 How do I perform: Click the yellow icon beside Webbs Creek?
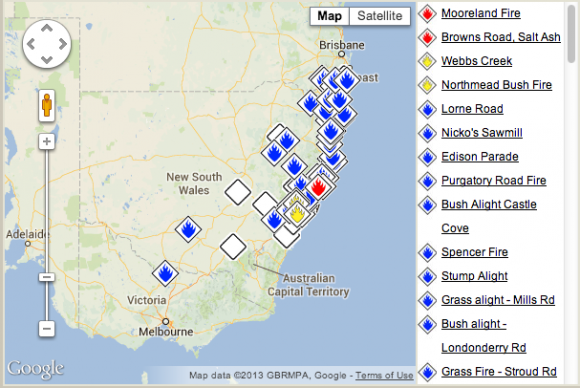point(428,61)
